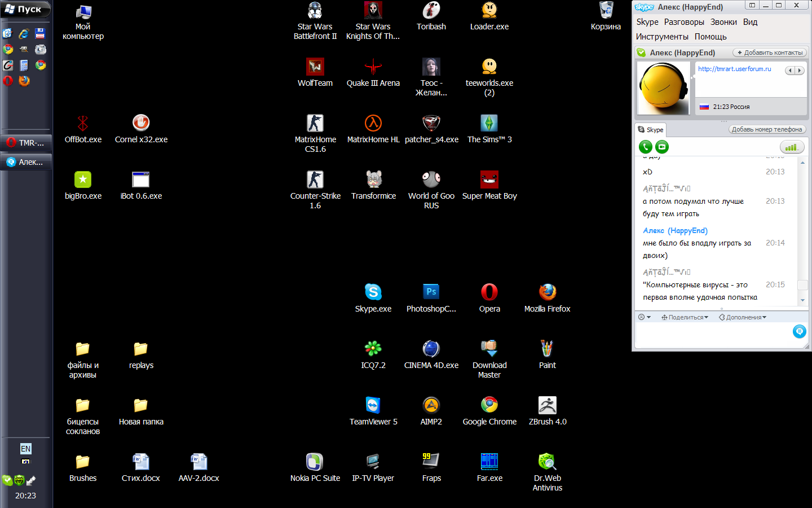Click the blue send message button
Viewport: 812px width, 508px height.
(799, 331)
